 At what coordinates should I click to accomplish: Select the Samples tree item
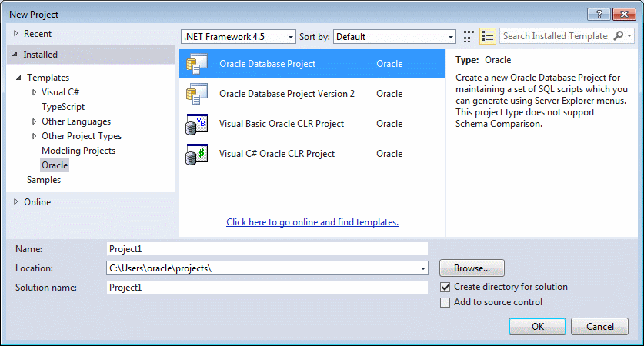click(x=44, y=180)
